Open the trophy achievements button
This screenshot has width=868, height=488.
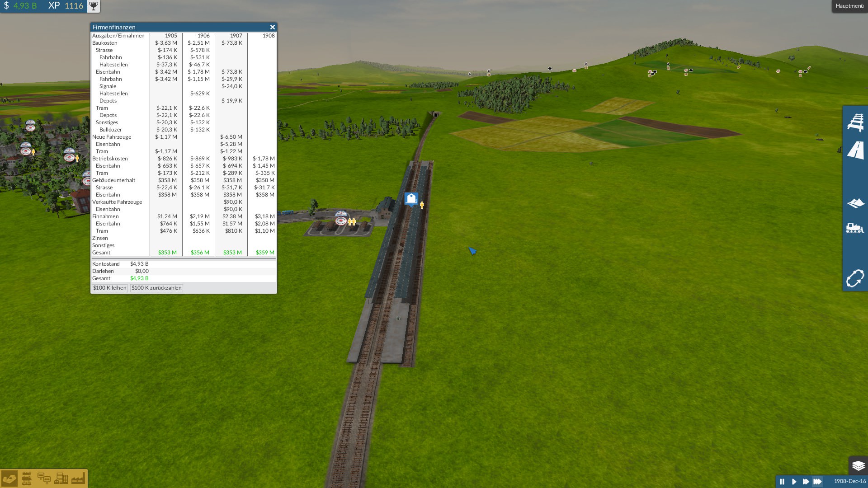(93, 6)
